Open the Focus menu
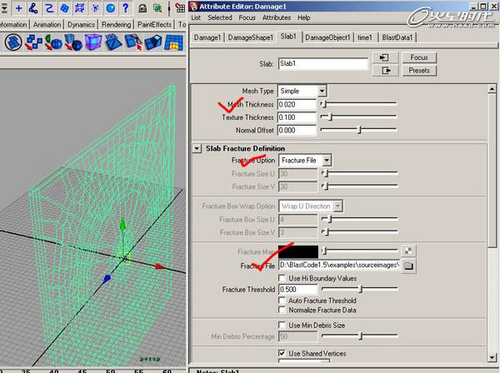500x373 pixels. [247, 18]
